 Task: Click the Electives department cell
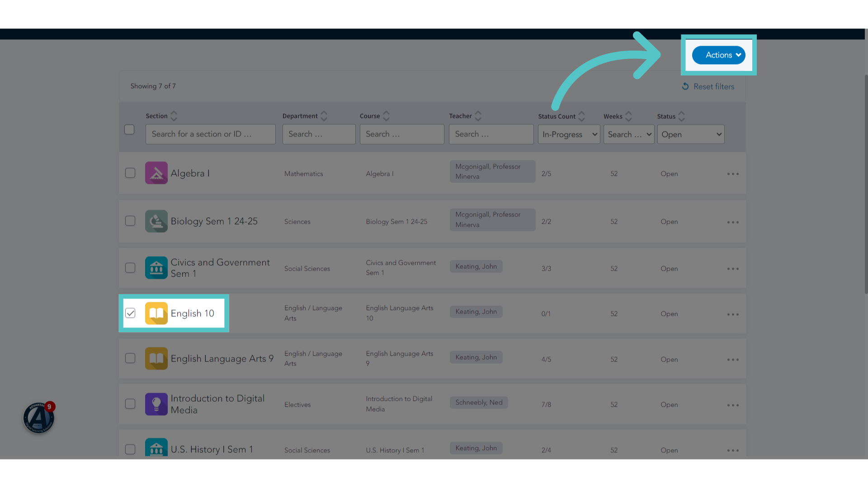pos(297,405)
